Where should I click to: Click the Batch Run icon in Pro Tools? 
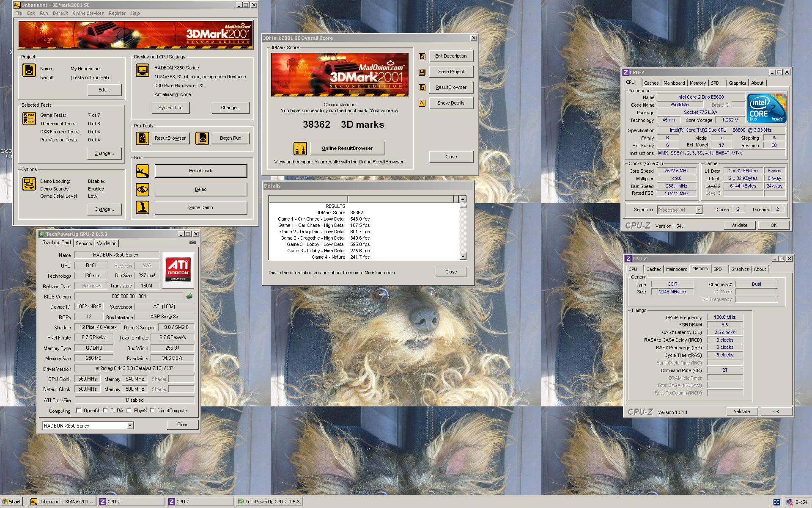pos(202,138)
